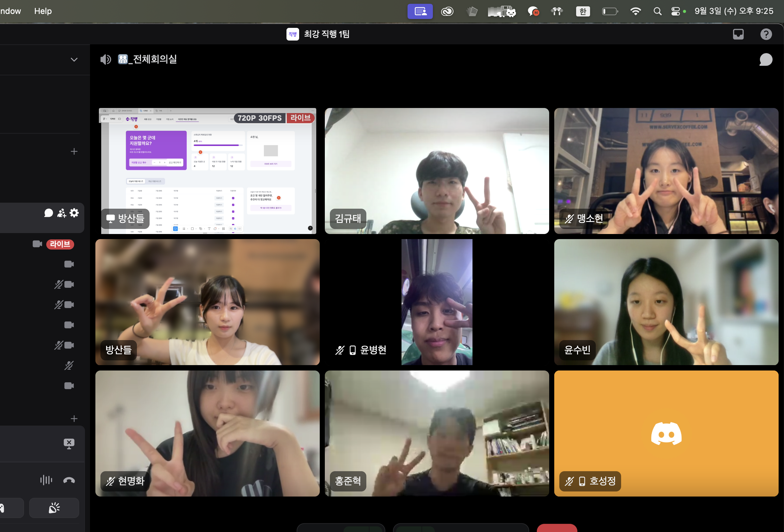
Task: Open the Help menu
Action: pyautogui.click(x=43, y=11)
